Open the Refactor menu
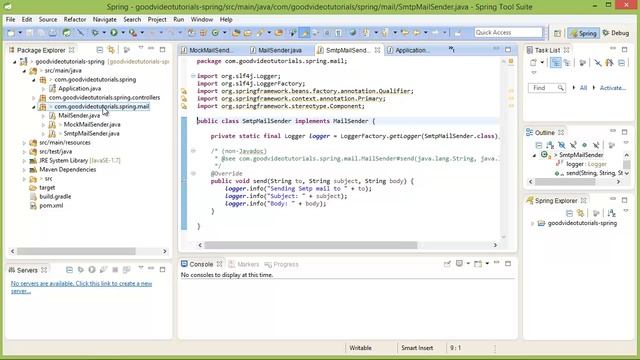Image resolution: width=640 pixels, height=360 pixels. tap(75, 20)
